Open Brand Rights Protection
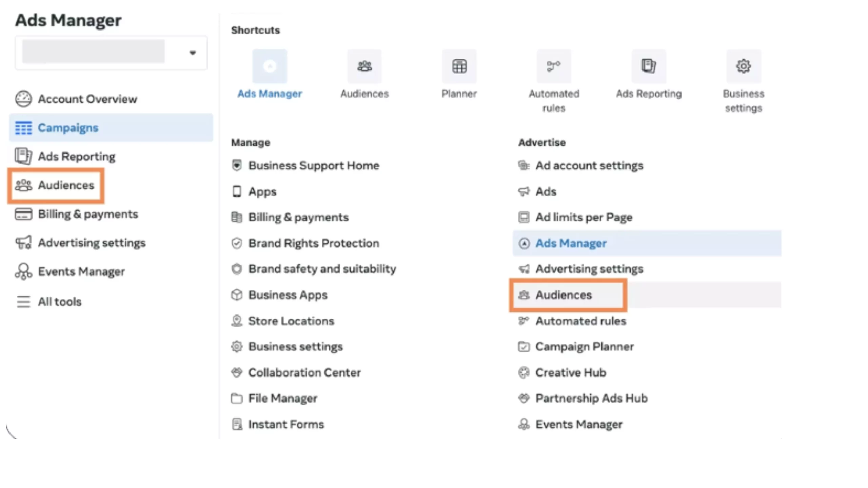Screen dimensions: 868x488 point(314,243)
